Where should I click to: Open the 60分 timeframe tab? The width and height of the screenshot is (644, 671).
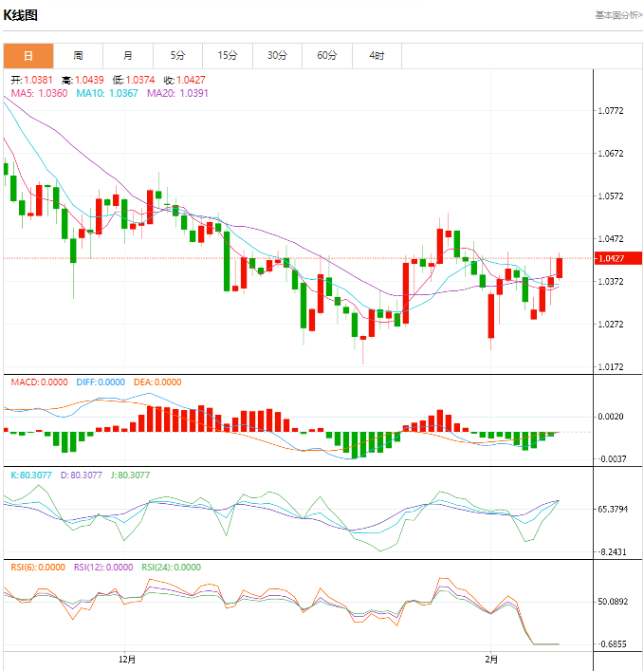pyautogui.click(x=327, y=56)
